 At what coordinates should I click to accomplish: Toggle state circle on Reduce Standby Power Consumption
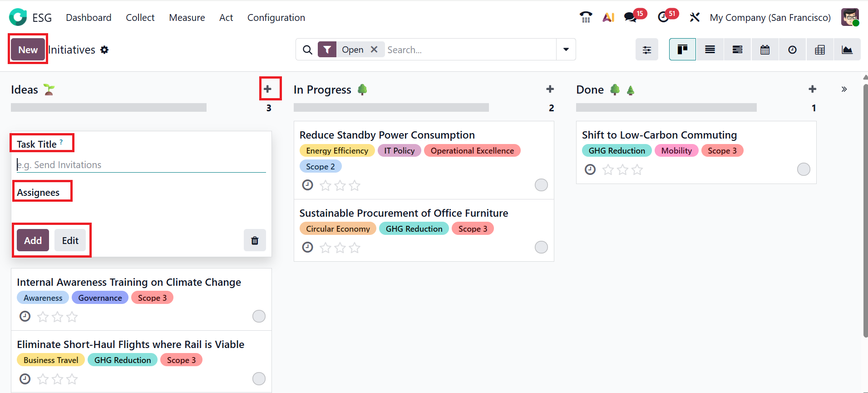pyautogui.click(x=541, y=185)
